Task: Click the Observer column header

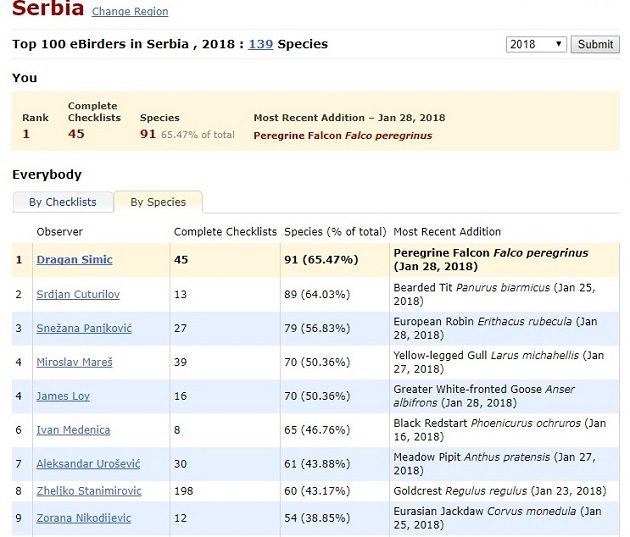Action: (59, 232)
